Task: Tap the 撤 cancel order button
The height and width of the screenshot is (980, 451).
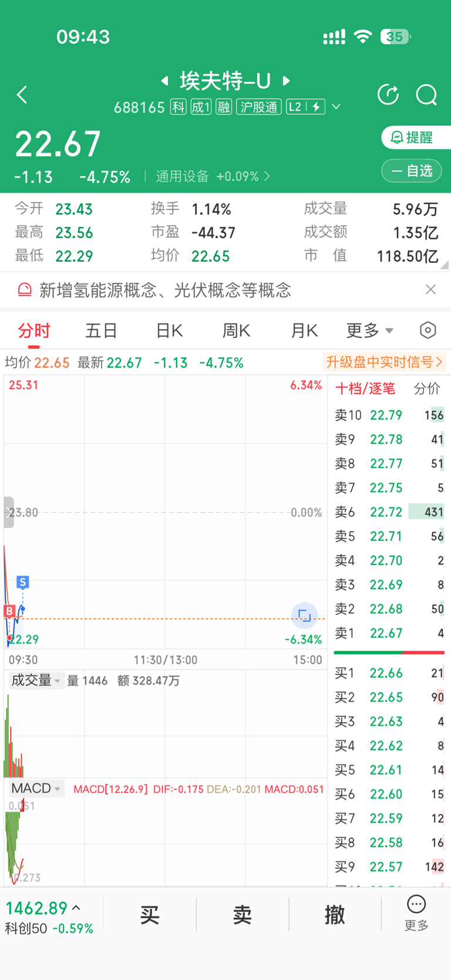Action: [335, 914]
